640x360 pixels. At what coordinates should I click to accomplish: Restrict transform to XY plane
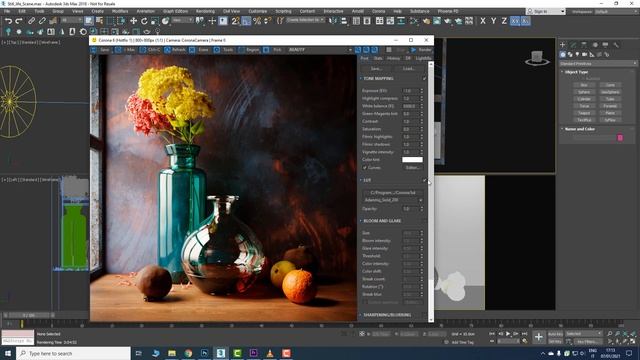(x=515, y=21)
